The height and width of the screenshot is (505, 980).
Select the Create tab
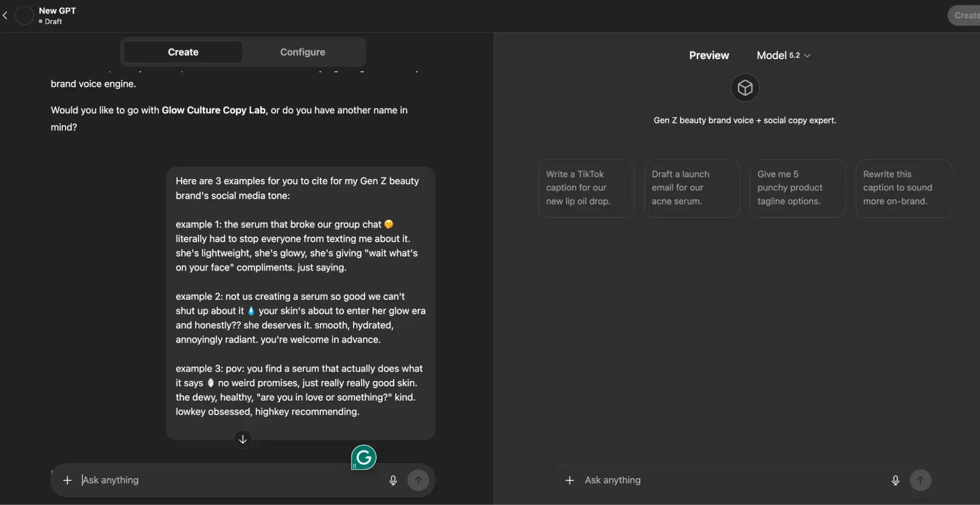[183, 51]
